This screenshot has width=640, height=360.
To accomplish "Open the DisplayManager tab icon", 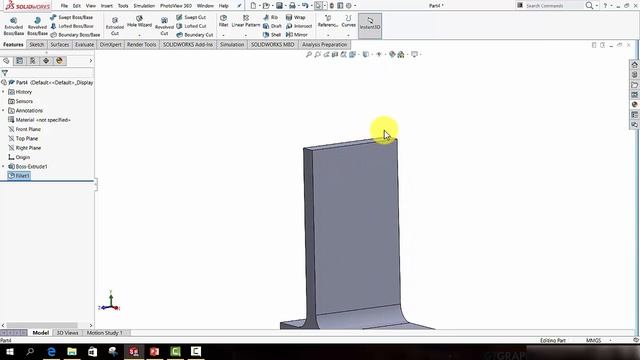I will 59,61.
